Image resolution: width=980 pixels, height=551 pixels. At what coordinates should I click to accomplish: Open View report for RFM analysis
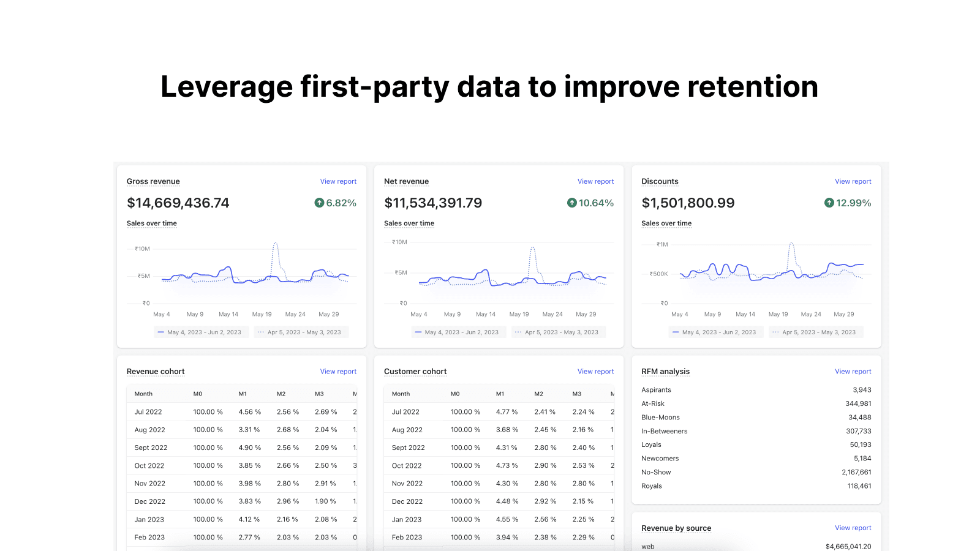pos(853,371)
